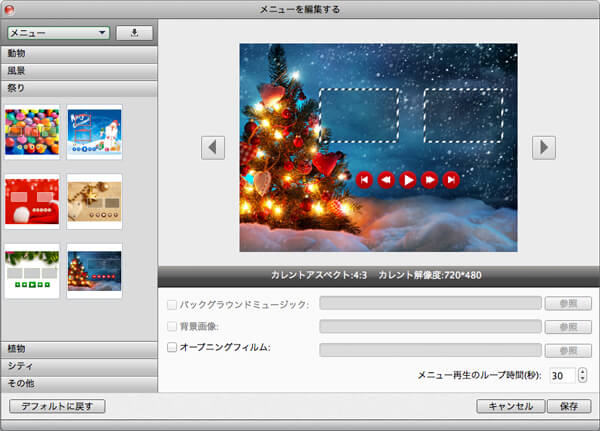Expand the 風景 template category
This screenshot has height=431, width=600.
point(79,71)
